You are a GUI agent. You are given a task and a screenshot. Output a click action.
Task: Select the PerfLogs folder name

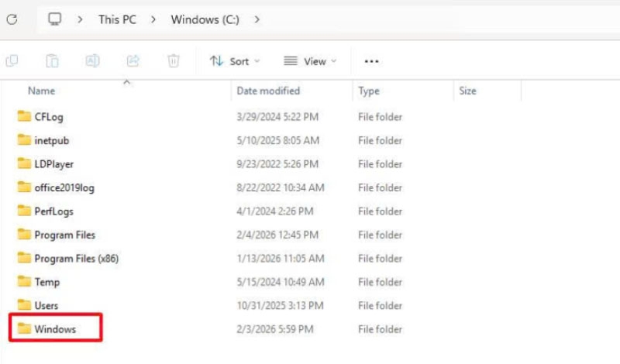(53, 211)
